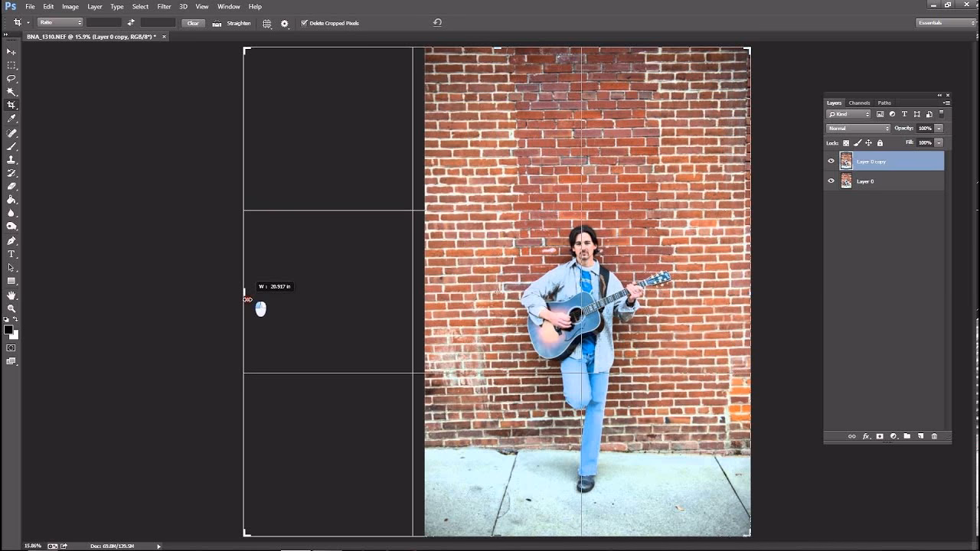
Task: Open the crop overlay options grid icon
Action: pos(266,24)
